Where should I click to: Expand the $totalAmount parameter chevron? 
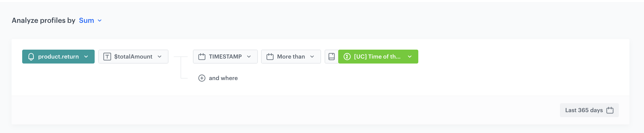coord(160,57)
